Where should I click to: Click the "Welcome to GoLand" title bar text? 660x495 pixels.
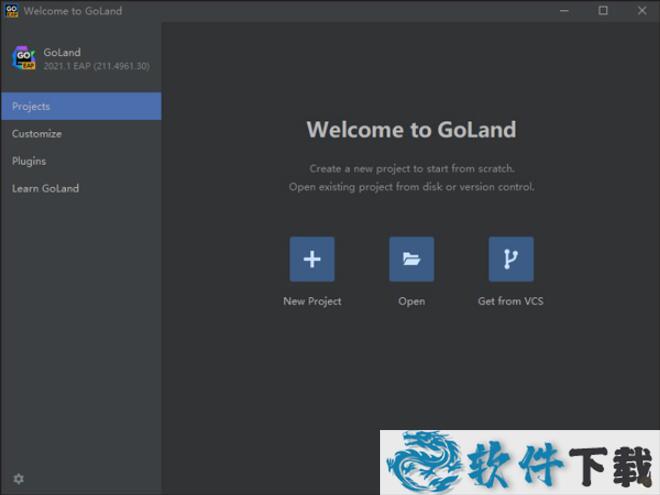tap(73, 11)
